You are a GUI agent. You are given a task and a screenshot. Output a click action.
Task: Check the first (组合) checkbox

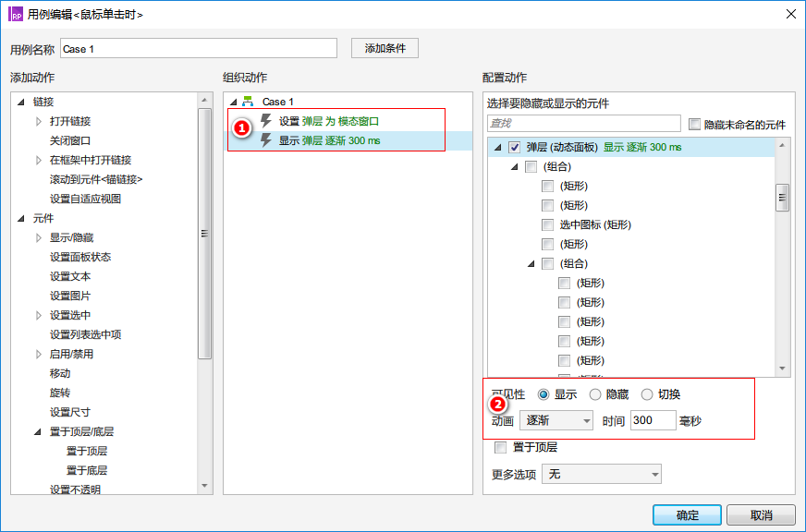coord(531,167)
